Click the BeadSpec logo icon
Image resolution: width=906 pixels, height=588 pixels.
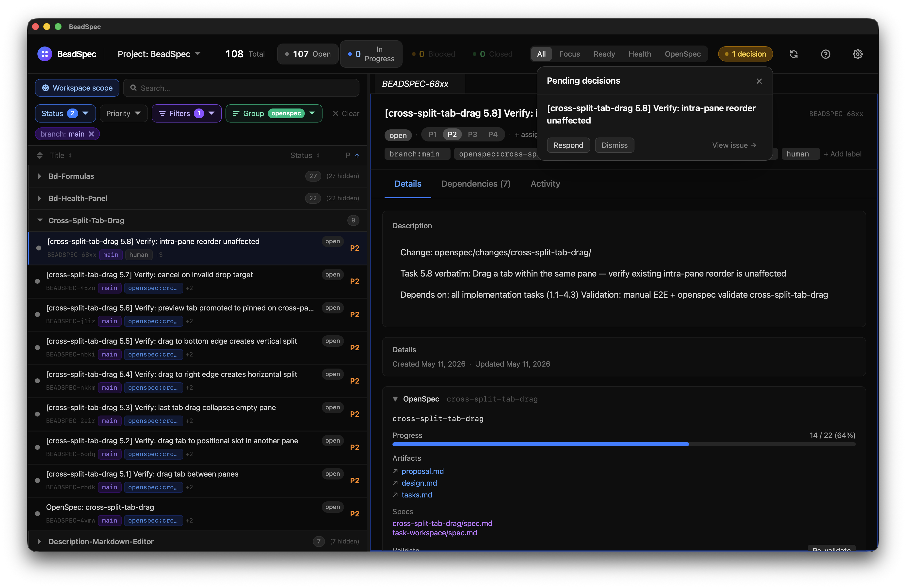point(45,54)
